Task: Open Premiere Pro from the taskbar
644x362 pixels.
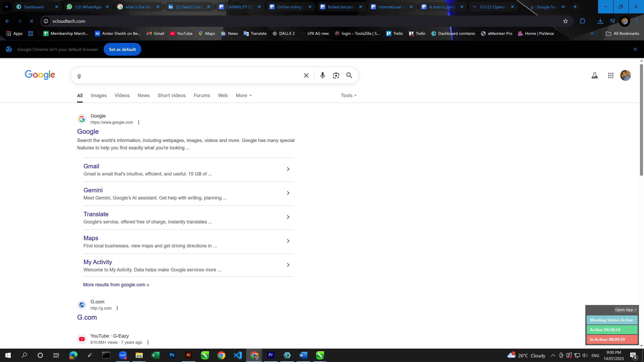Action: (x=271, y=355)
